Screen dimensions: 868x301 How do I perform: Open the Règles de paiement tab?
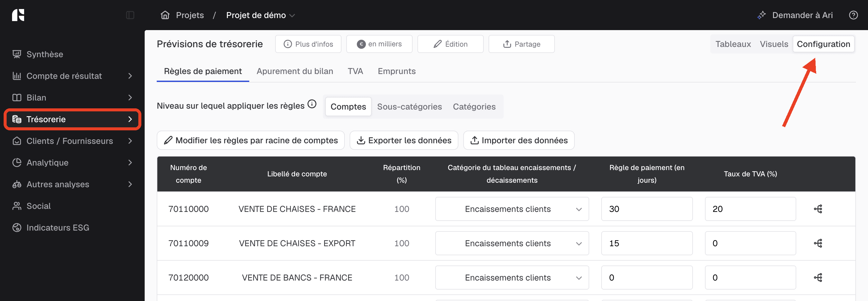coord(203,71)
